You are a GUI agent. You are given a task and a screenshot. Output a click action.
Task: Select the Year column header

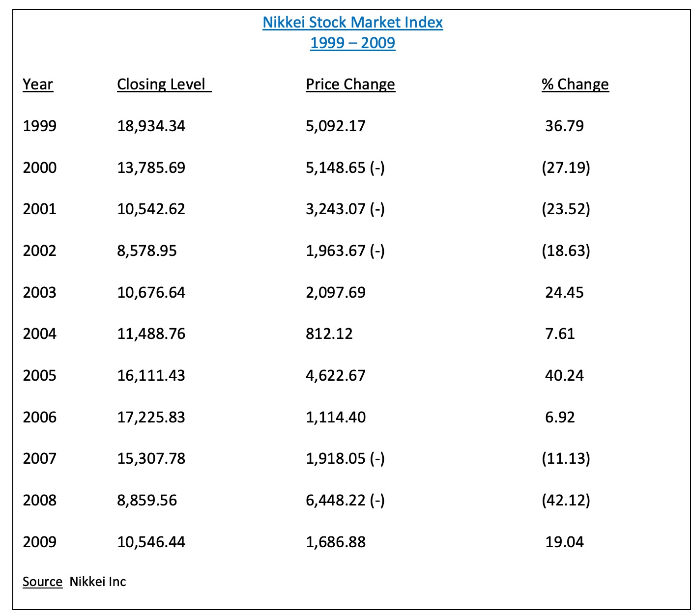tap(38, 84)
